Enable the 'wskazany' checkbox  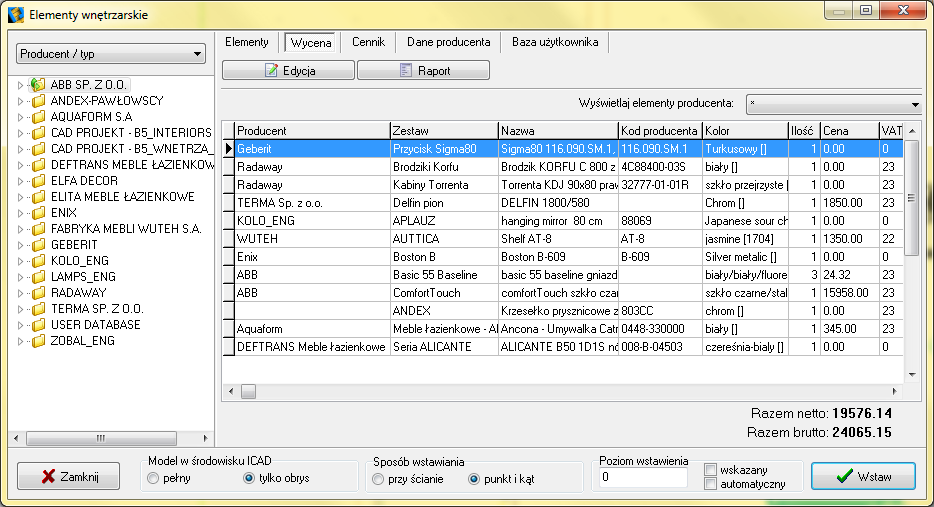(x=710, y=469)
